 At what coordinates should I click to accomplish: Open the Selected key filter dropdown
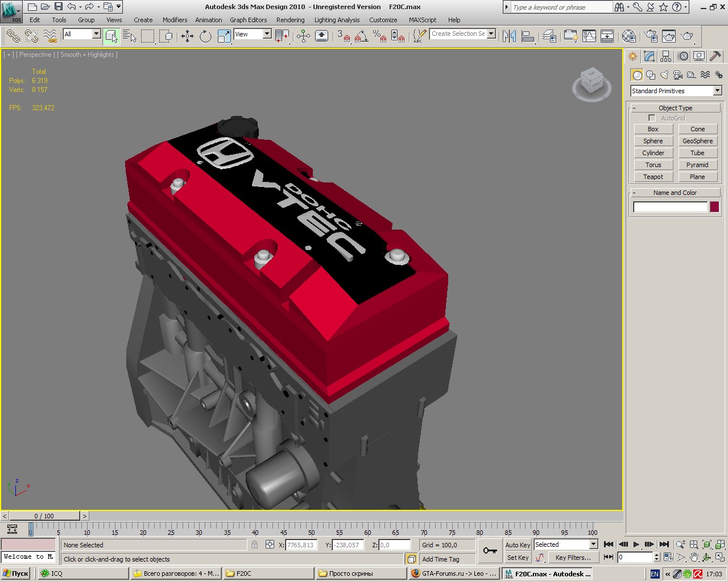tap(566, 544)
